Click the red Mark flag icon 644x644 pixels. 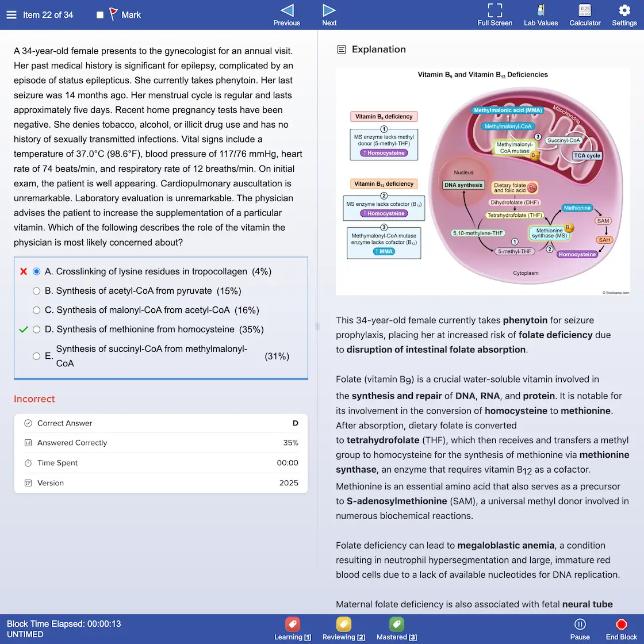(x=113, y=14)
